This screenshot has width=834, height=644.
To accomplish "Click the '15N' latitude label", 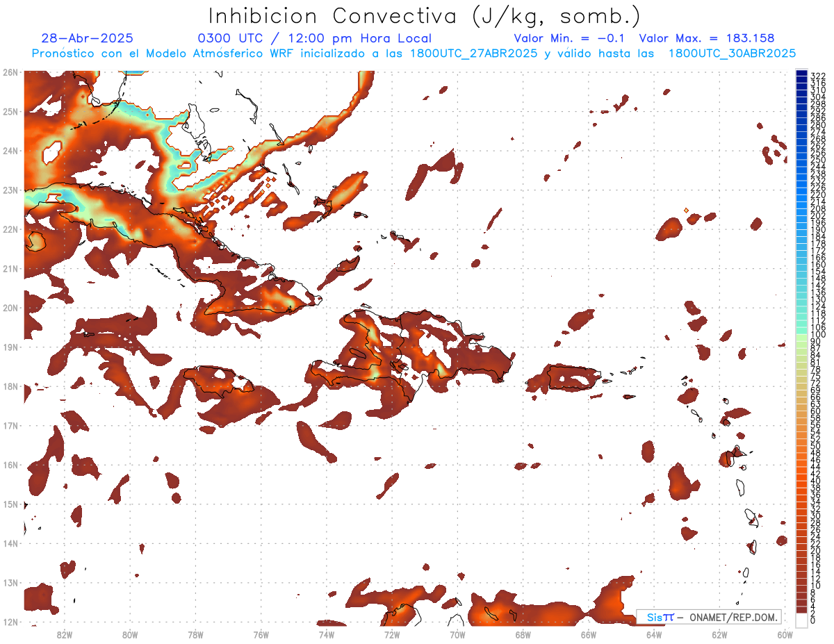I will (10, 504).
